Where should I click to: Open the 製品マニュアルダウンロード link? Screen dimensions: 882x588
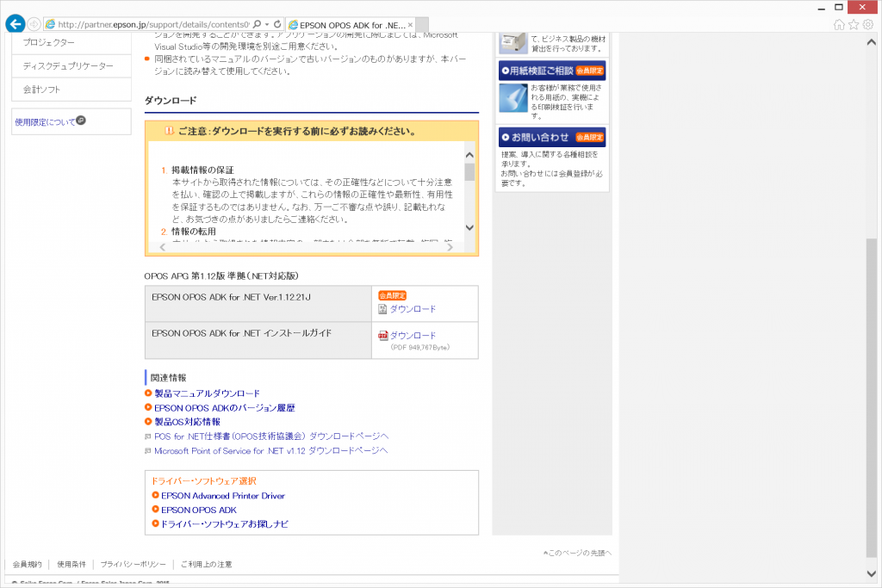point(208,392)
